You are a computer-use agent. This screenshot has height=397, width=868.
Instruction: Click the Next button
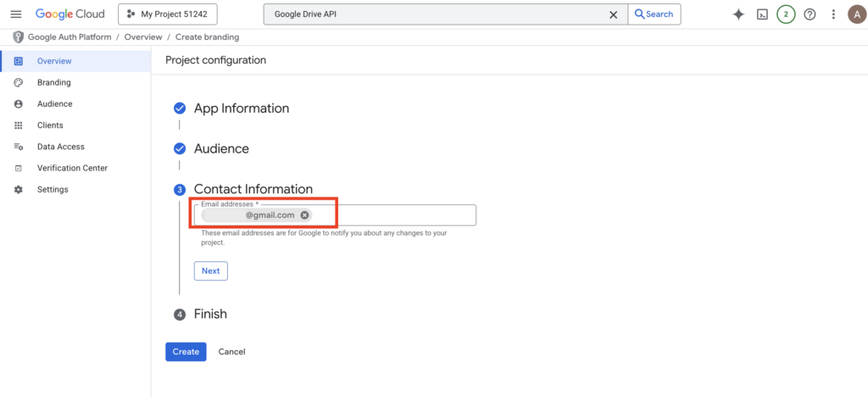coord(210,271)
